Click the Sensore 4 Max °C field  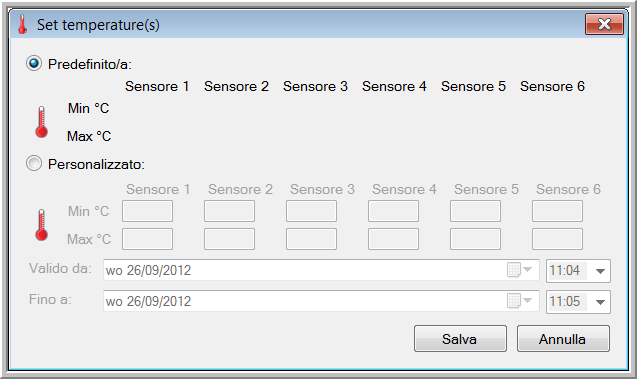click(x=393, y=239)
